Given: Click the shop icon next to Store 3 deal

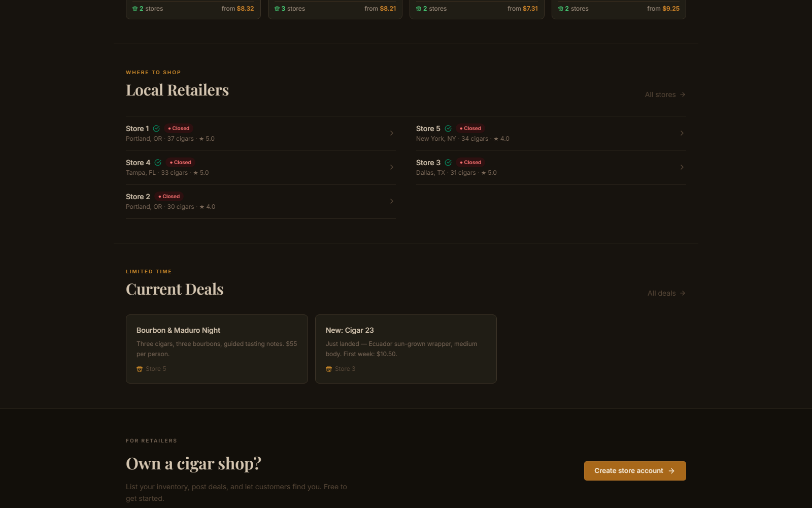Looking at the screenshot, I should click(329, 369).
